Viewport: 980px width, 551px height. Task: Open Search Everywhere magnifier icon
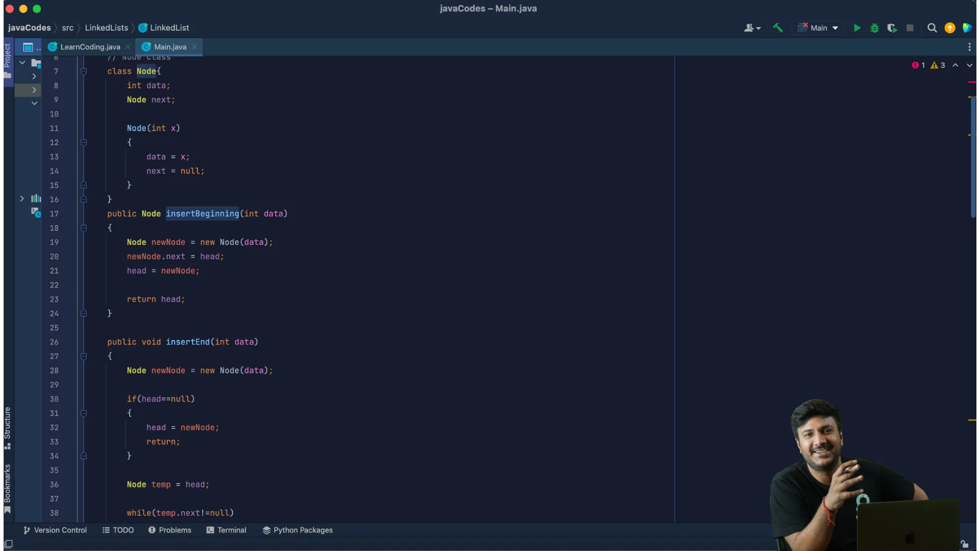(932, 28)
